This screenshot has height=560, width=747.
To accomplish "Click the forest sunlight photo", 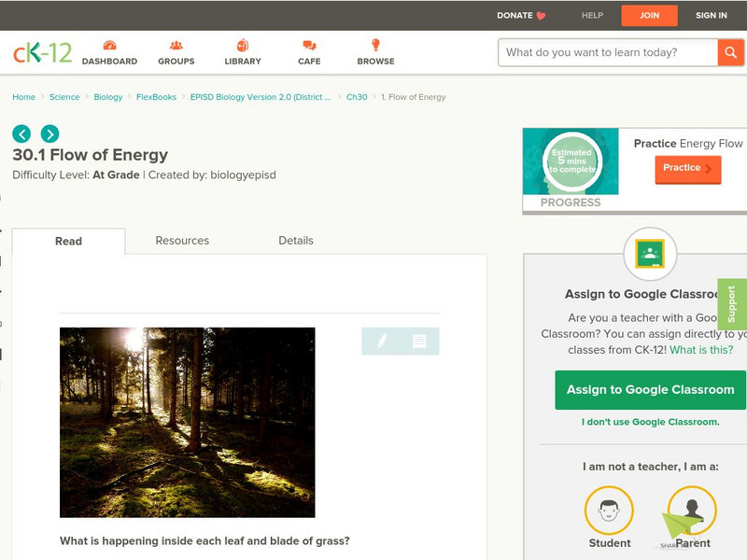I will [188, 423].
